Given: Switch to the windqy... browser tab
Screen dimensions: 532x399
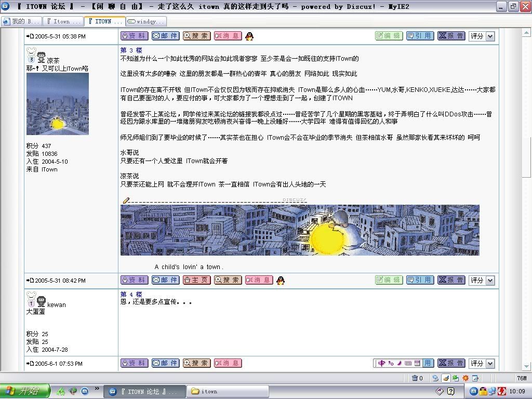Looking at the screenshot, I should tap(146, 21).
